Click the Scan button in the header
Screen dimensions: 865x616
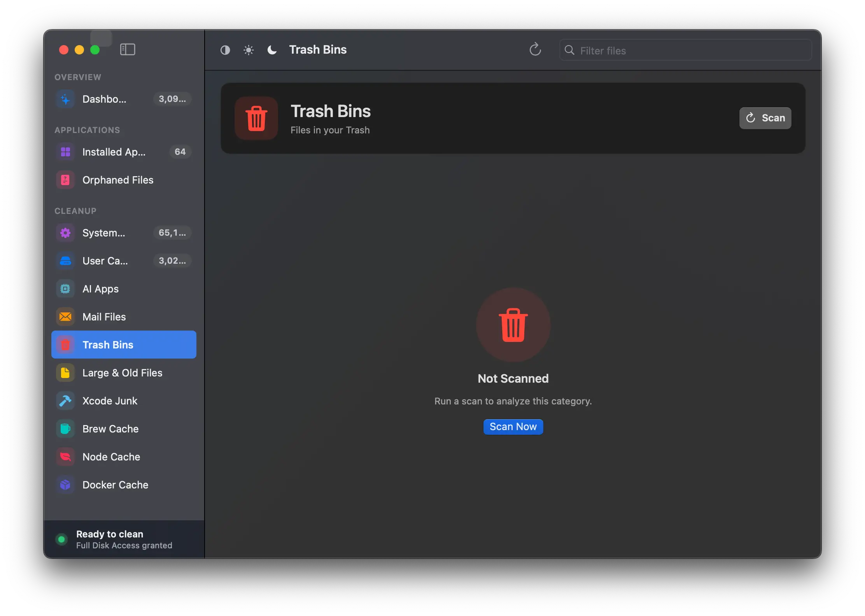765,118
